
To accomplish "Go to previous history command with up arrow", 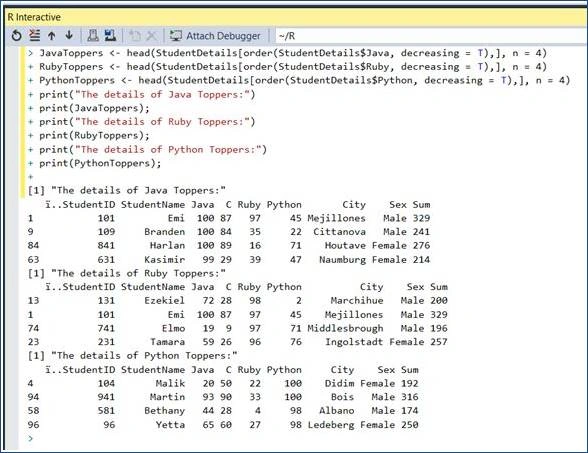I will point(52,36).
